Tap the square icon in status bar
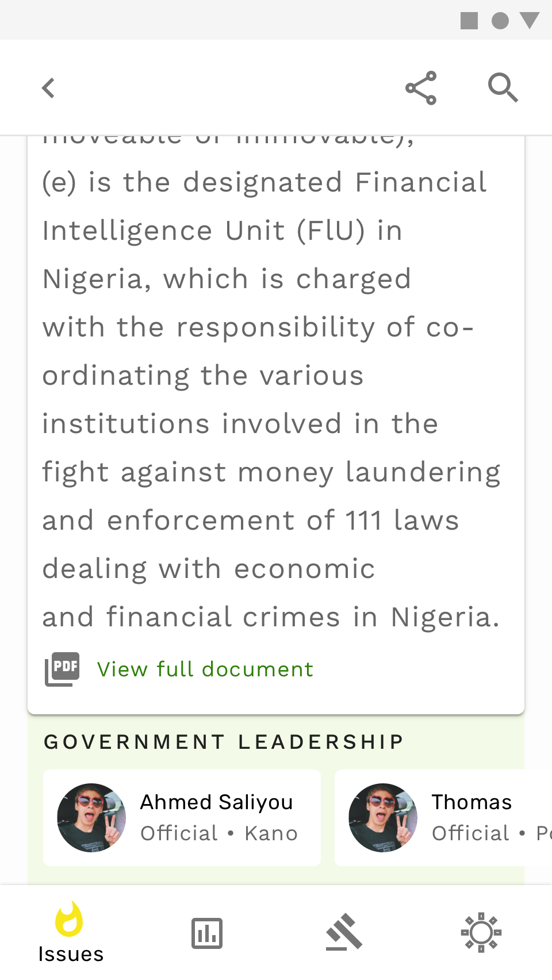Image resolution: width=552 pixels, height=980 pixels. [469, 21]
